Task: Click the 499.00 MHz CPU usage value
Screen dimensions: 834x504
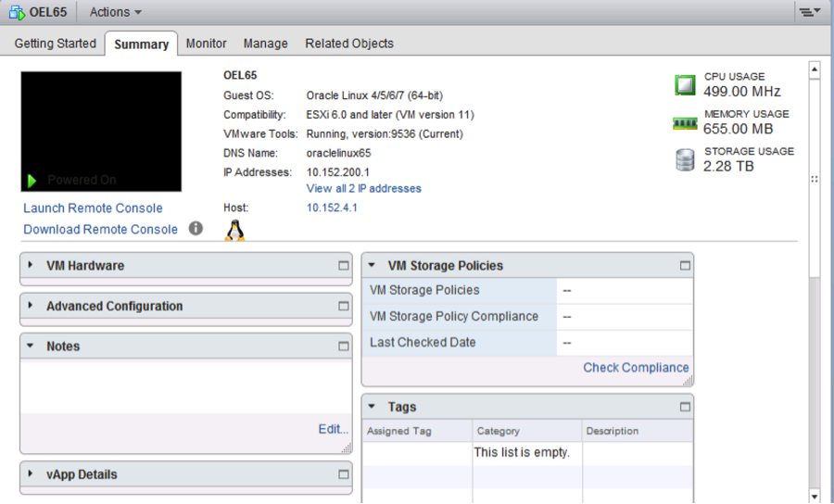Action: 742,92
